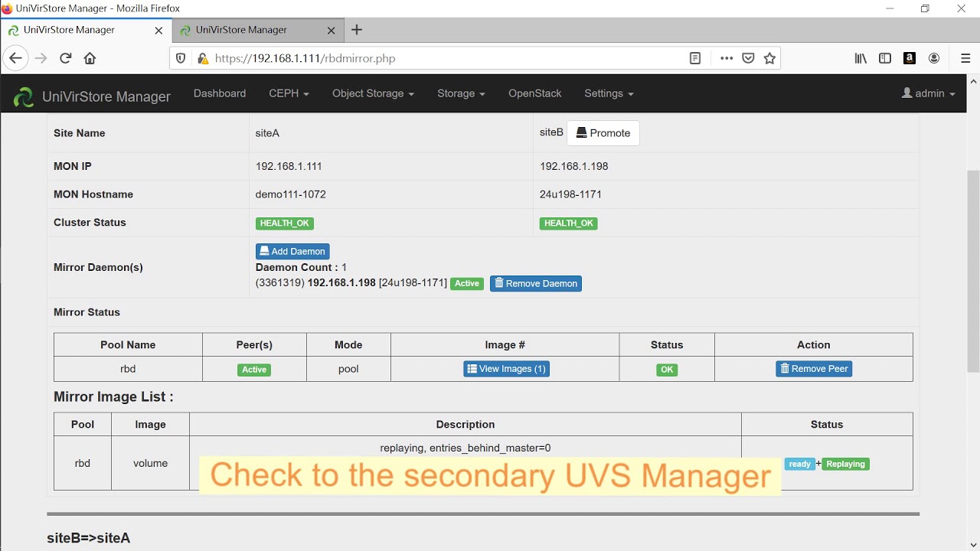This screenshot has width=980, height=551.
Task: Click the vertical page scrollbar thumb
Action: [x=973, y=272]
